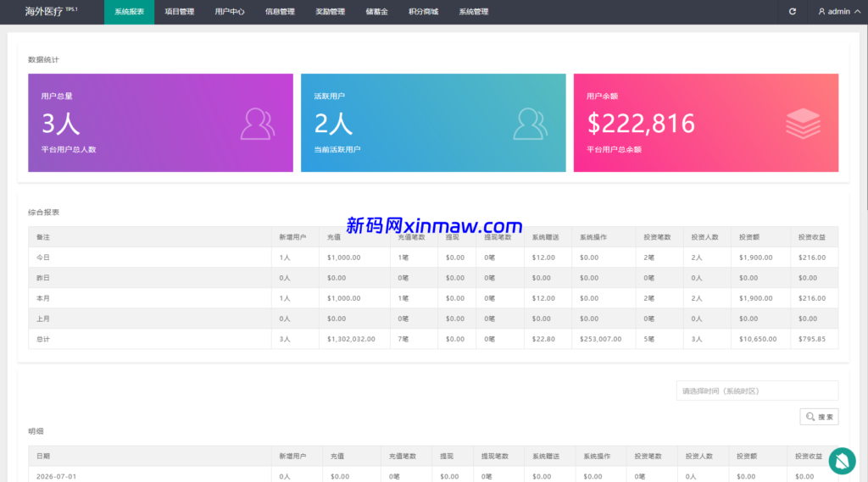Viewport: 868px width, 482px height.
Task: Click the 总计 row label
Action: (43, 339)
